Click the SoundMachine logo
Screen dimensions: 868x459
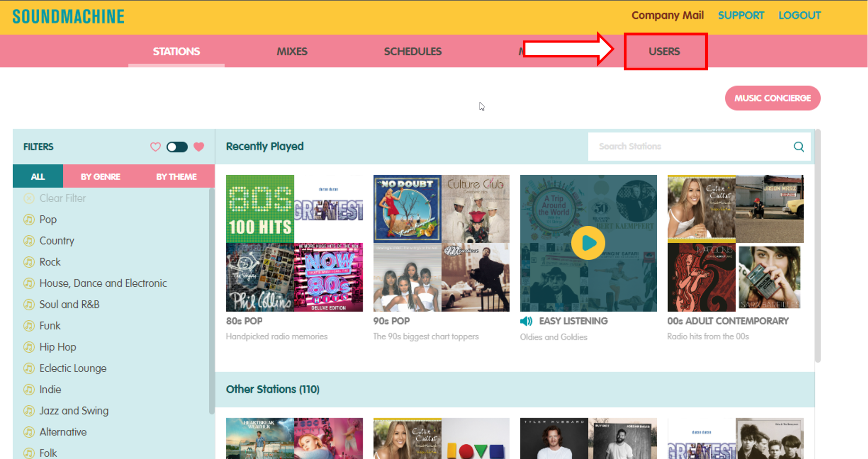coord(69,17)
